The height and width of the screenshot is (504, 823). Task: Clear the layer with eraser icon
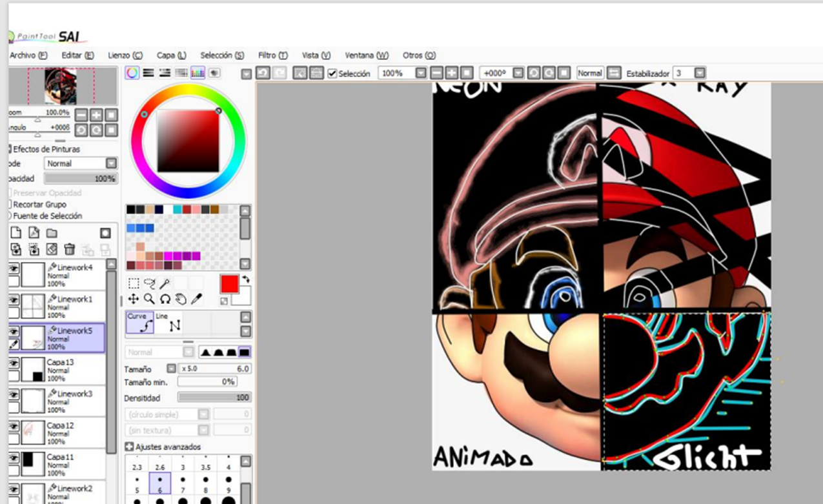[52, 249]
